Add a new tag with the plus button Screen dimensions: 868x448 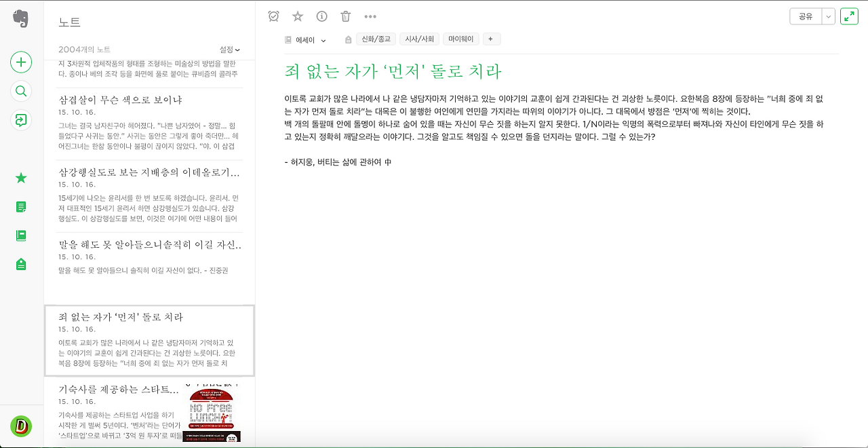coord(491,39)
